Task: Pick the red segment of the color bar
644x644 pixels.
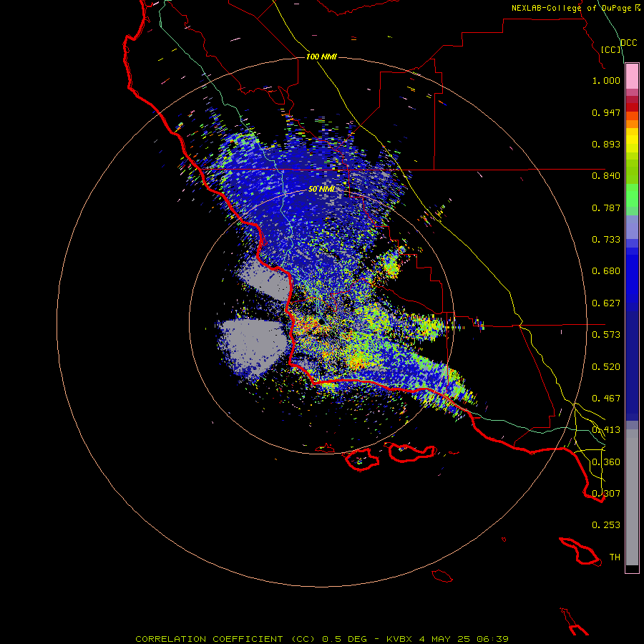Action: point(632,107)
